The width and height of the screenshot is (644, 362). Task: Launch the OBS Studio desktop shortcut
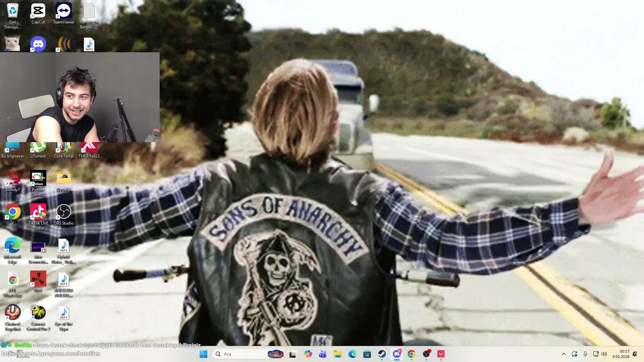click(63, 215)
